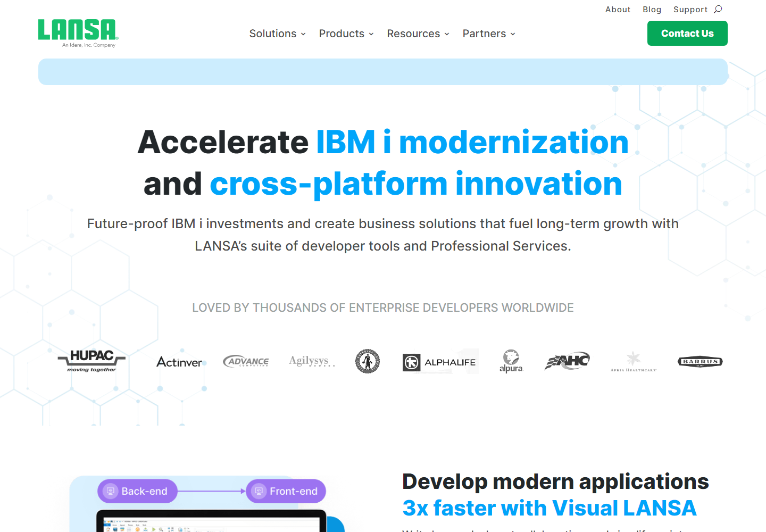The width and height of the screenshot is (766, 532).
Task: Visit the Blog link
Action: (652, 10)
